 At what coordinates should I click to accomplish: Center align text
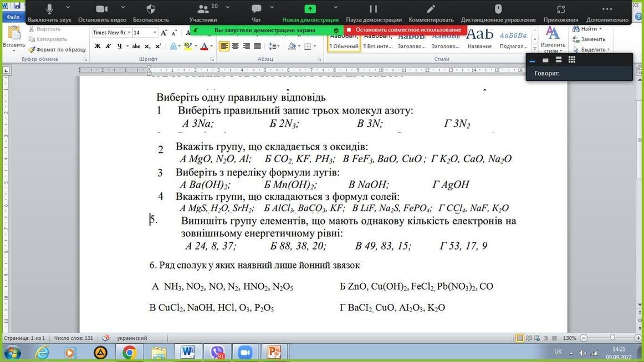pyautogui.click(x=236, y=46)
